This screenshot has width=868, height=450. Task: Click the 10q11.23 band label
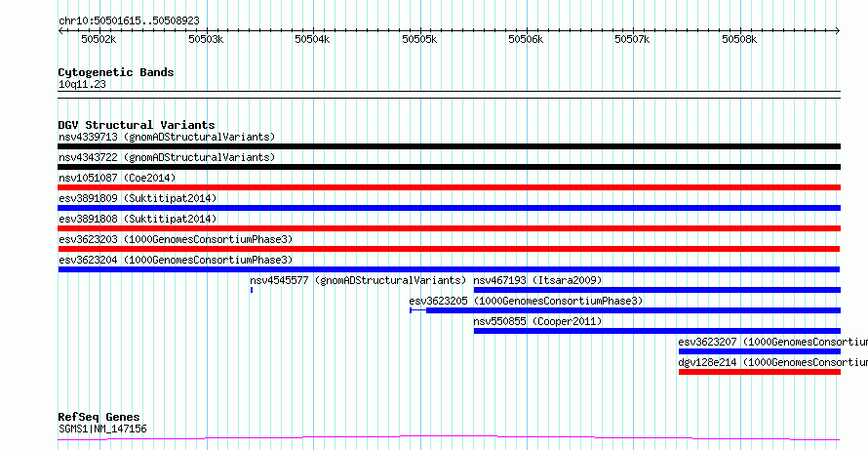pyautogui.click(x=82, y=85)
